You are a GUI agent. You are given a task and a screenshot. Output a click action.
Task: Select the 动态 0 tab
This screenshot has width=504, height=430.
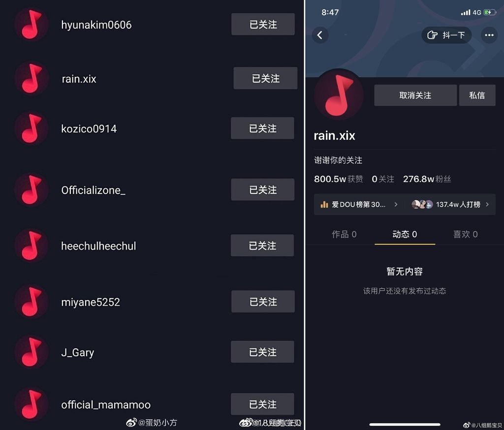405,234
